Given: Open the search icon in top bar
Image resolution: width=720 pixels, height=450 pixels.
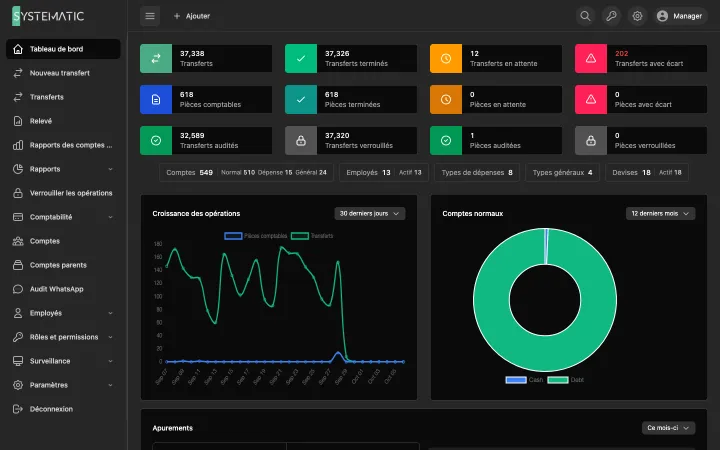Looking at the screenshot, I should pyautogui.click(x=585, y=16).
